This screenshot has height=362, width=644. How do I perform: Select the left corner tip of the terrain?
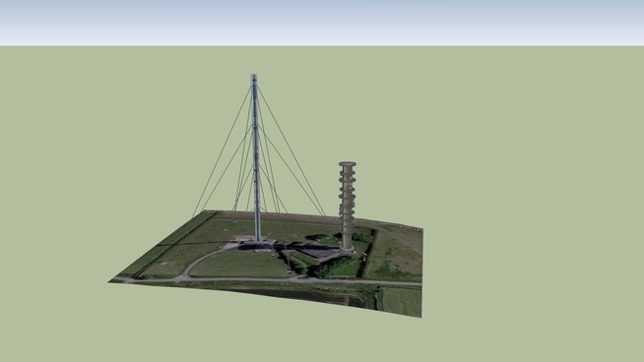(111, 281)
